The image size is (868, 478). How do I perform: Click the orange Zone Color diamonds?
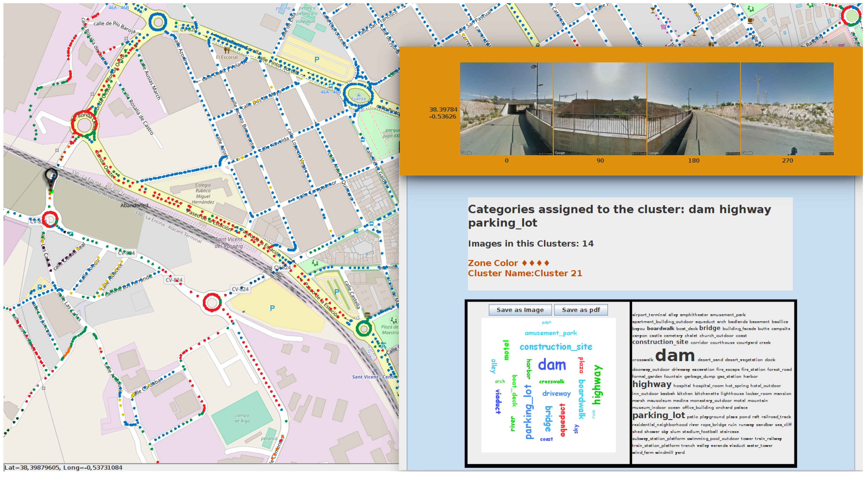535,263
